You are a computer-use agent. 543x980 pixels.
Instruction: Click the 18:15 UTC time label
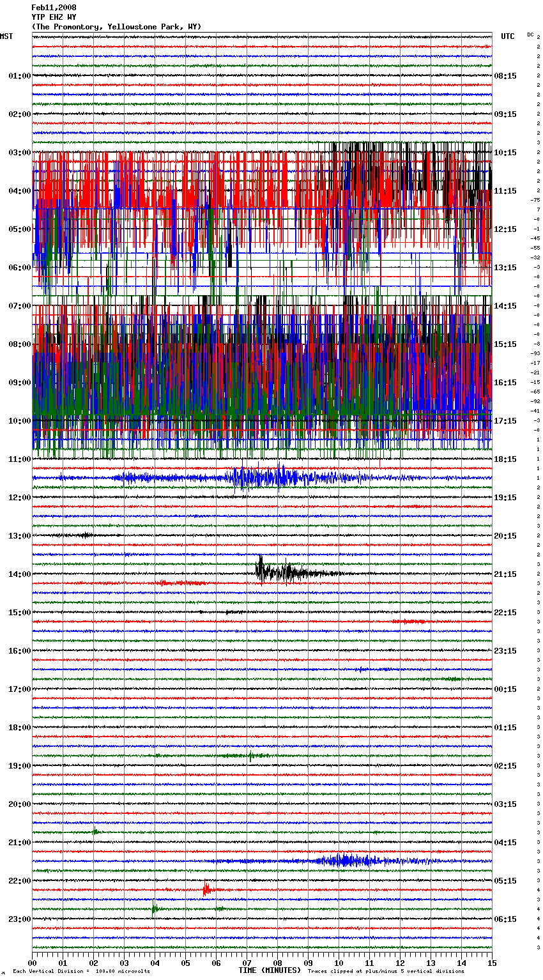pos(505,459)
